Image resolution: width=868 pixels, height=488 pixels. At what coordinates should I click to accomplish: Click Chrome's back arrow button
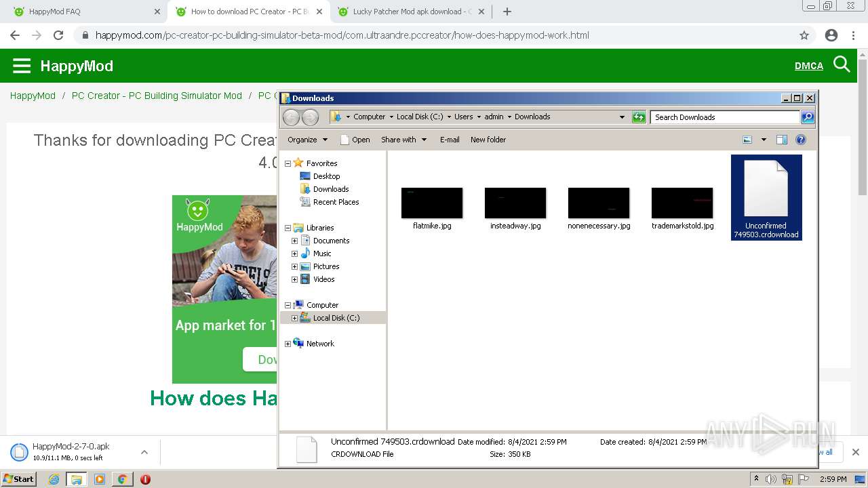(15, 35)
